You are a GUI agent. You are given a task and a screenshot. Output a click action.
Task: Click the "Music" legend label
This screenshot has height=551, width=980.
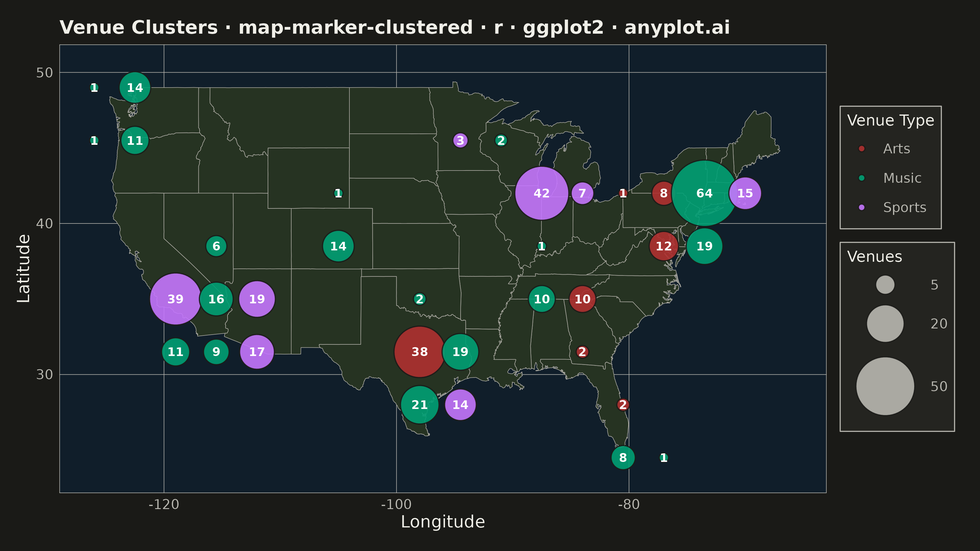pyautogui.click(x=902, y=178)
